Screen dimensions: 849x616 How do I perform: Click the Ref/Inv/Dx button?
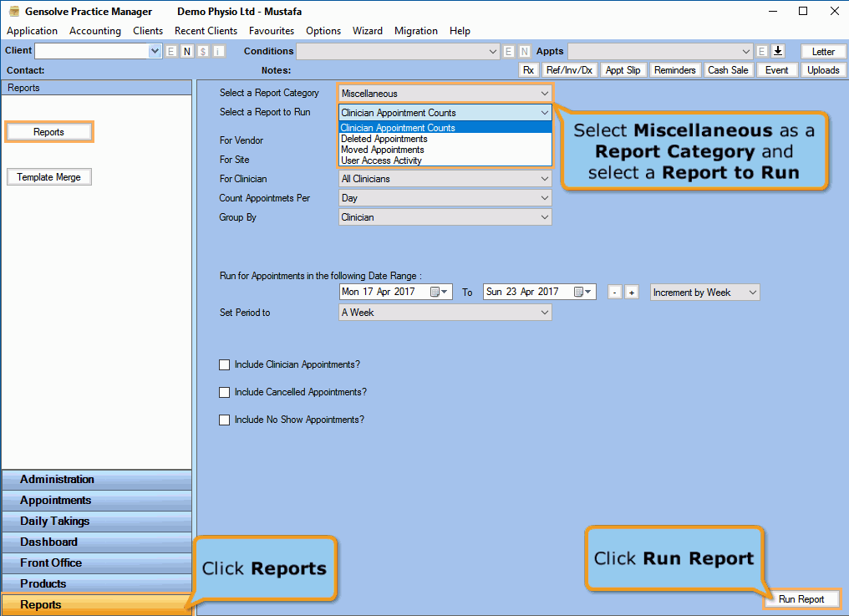coord(569,70)
